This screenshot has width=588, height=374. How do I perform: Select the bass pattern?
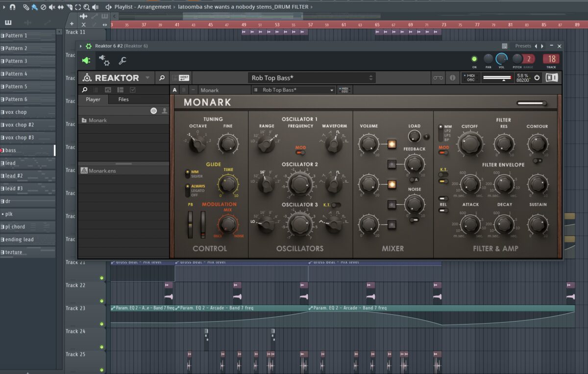[x=28, y=150]
